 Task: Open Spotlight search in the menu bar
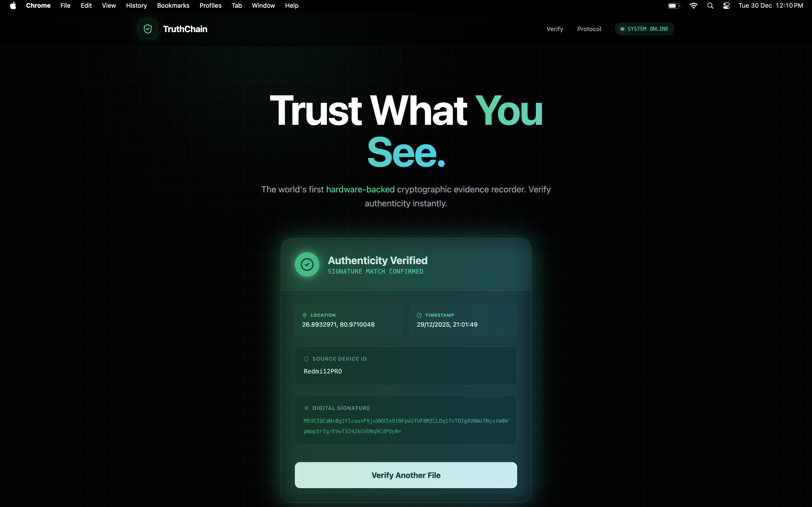tap(710, 6)
